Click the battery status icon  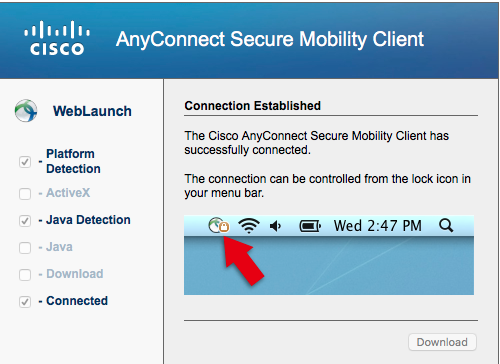click(x=310, y=226)
